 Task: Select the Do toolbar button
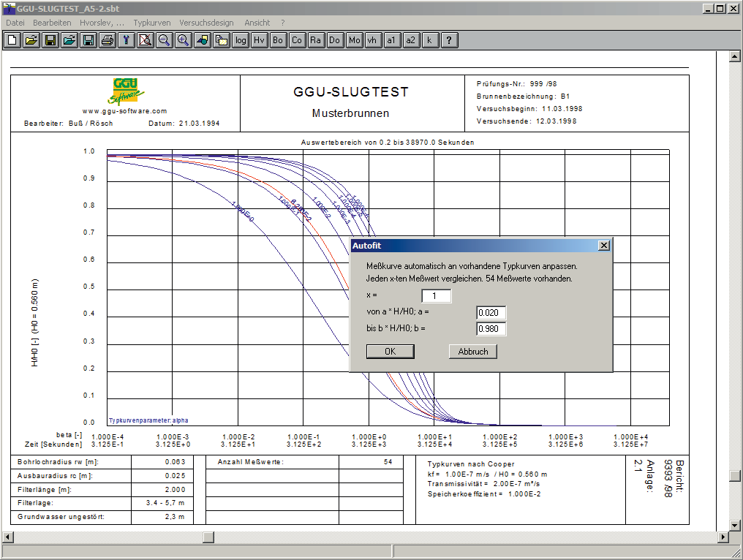point(334,40)
